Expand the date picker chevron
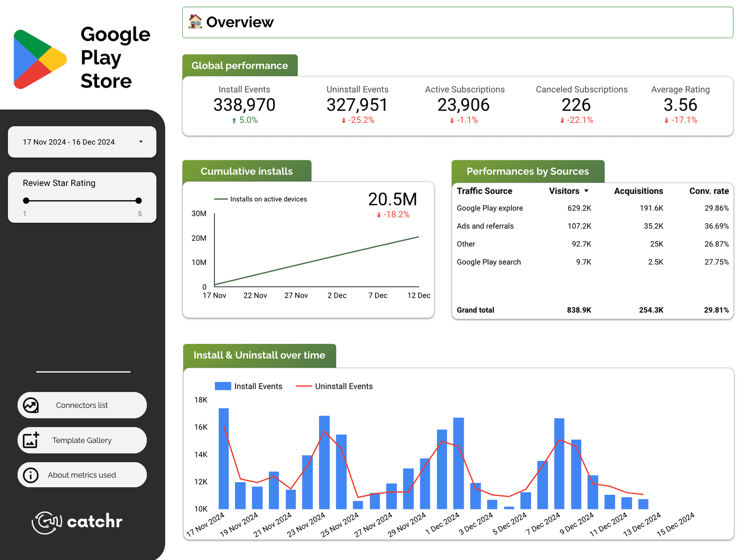The image size is (746, 560). 142,142
